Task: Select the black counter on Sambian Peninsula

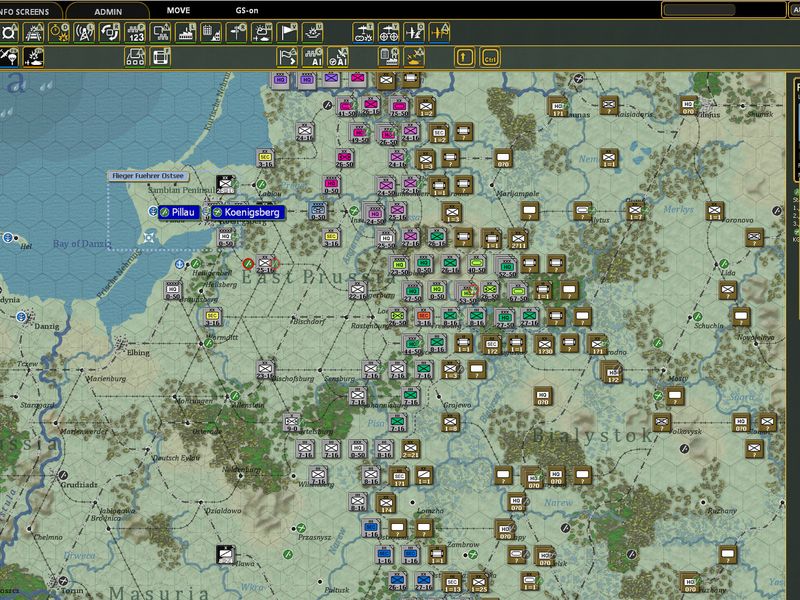Action: pos(225,184)
